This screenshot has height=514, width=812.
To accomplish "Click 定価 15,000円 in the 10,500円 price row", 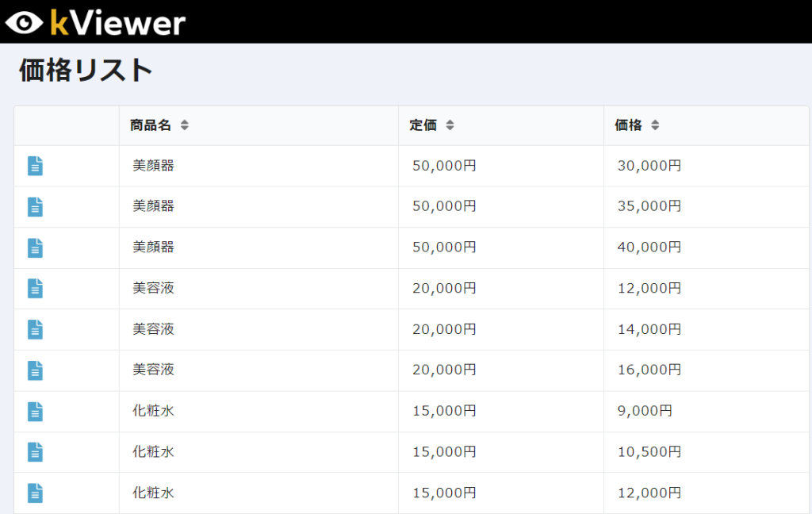I will (444, 452).
